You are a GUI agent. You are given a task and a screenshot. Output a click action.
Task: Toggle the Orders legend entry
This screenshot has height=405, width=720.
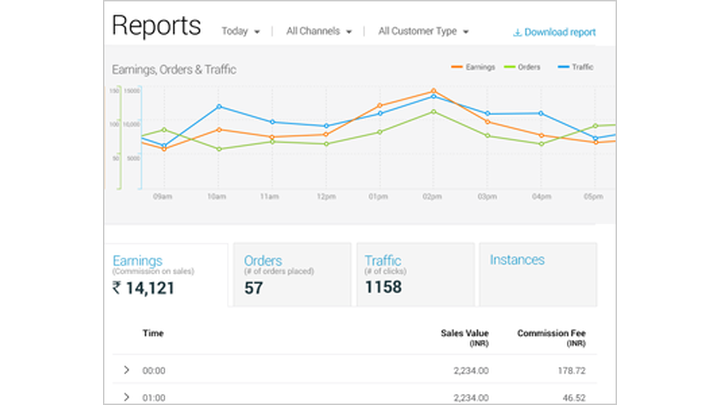click(522, 67)
